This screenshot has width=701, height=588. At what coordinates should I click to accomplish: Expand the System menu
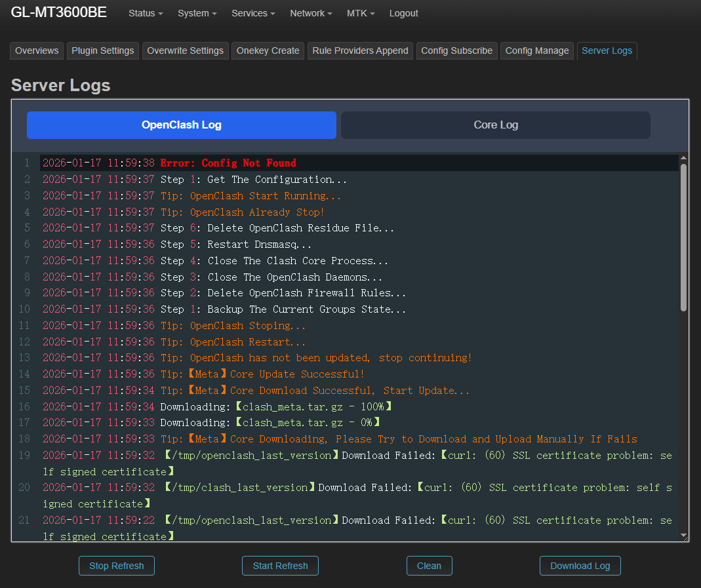(x=197, y=13)
